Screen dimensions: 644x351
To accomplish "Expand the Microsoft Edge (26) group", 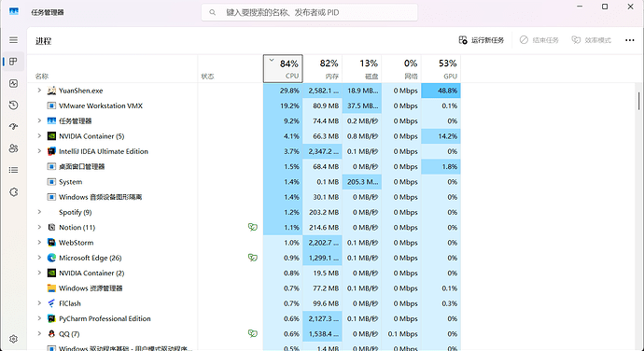I will tap(39, 258).
